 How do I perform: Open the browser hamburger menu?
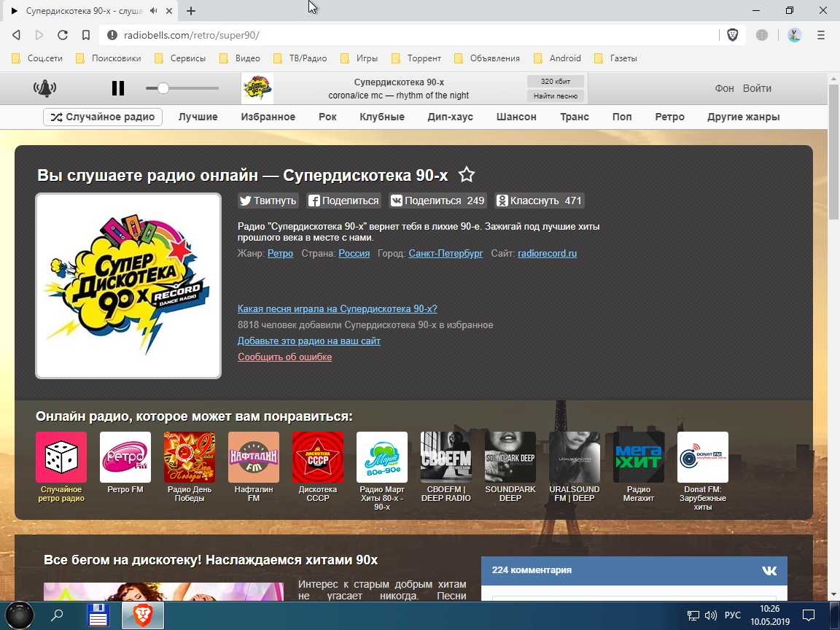point(821,35)
